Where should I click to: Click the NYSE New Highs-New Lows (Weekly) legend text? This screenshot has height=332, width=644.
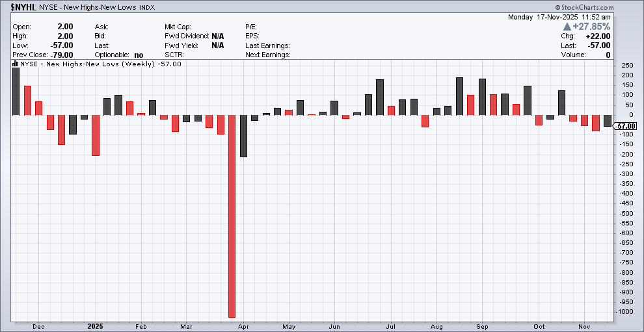point(88,64)
